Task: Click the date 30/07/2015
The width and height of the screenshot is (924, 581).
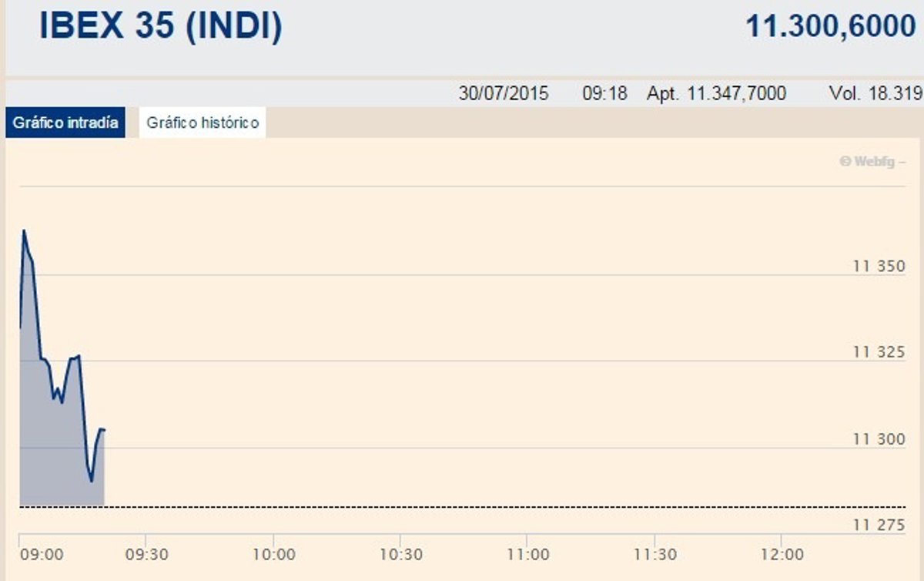Action: 504,94
